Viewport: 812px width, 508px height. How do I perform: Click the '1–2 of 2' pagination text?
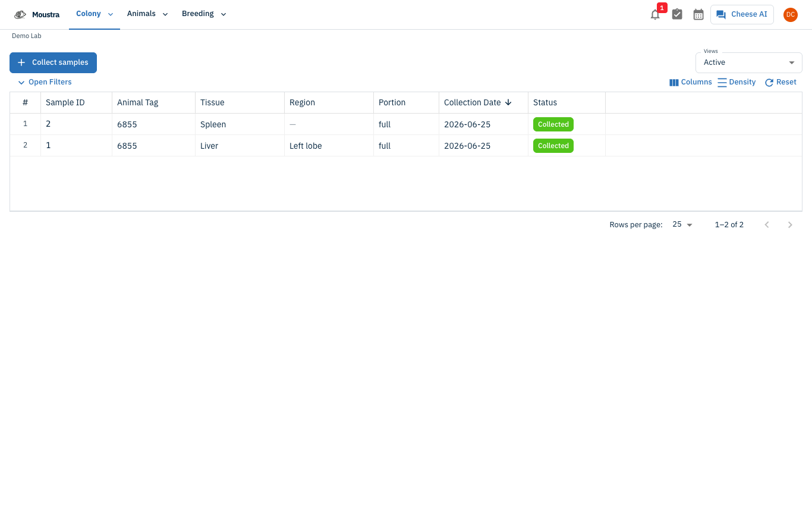click(729, 224)
